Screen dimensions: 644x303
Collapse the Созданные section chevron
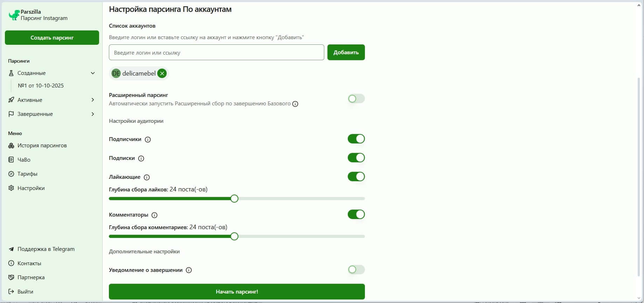93,73
